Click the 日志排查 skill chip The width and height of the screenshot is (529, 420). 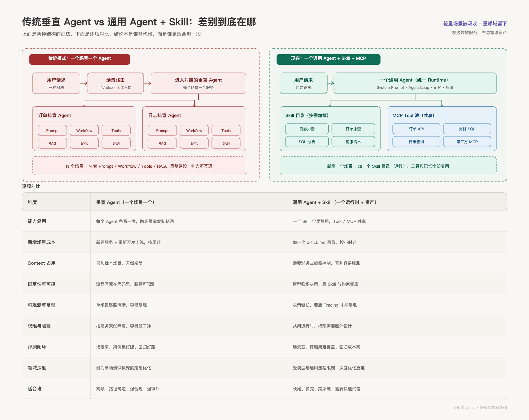pyautogui.click(x=307, y=129)
